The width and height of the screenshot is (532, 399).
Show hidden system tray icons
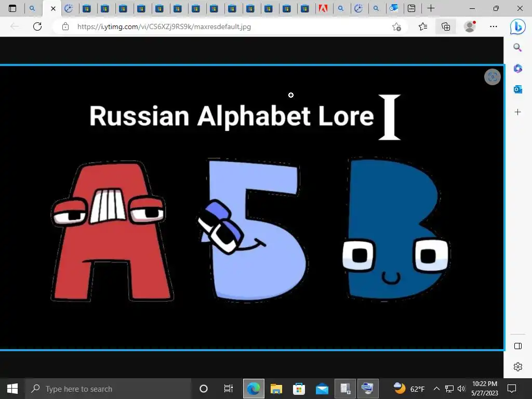click(x=436, y=389)
